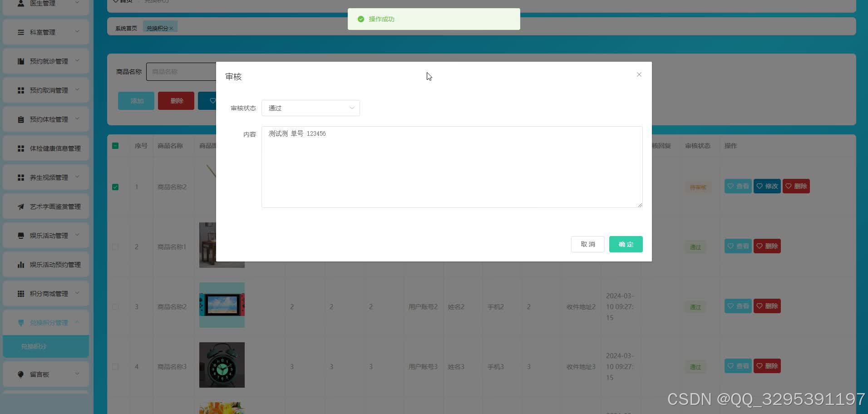
Task: Click the alarm clock thumbnail in row 4
Action: point(222,365)
